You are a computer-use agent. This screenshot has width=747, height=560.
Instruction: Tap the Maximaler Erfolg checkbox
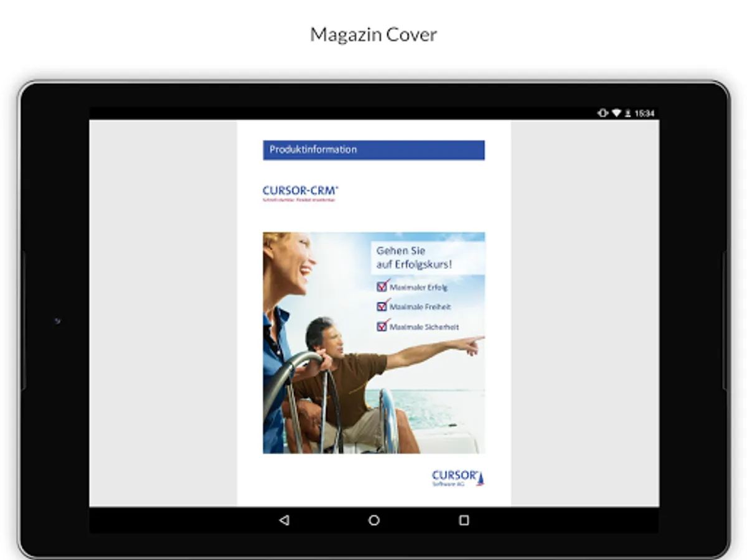(x=383, y=286)
